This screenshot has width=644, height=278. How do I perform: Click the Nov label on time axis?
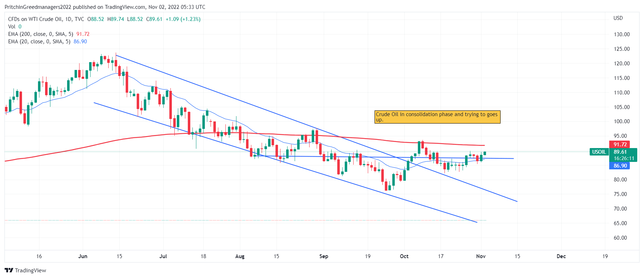pos(481,256)
